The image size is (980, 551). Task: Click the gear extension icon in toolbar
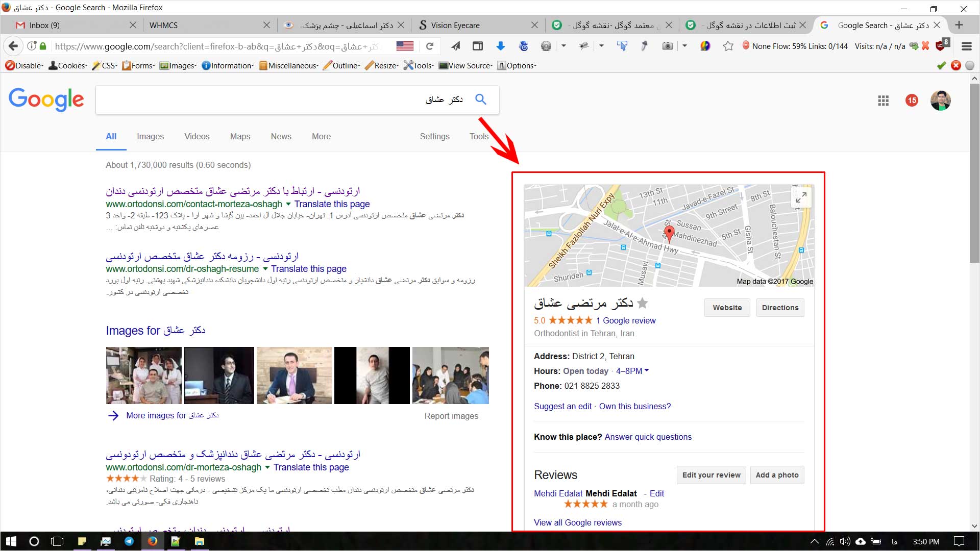coord(546,46)
